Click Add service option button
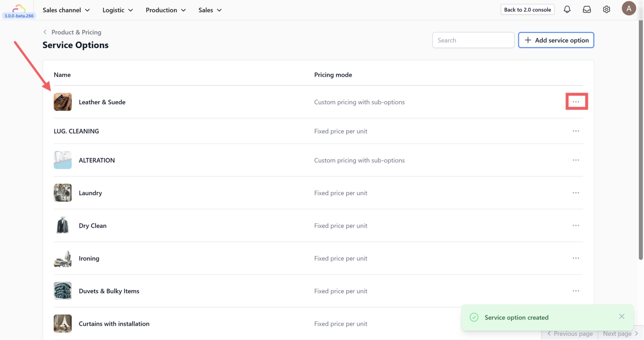Screen dimensions: 644x340 (556, 40)
